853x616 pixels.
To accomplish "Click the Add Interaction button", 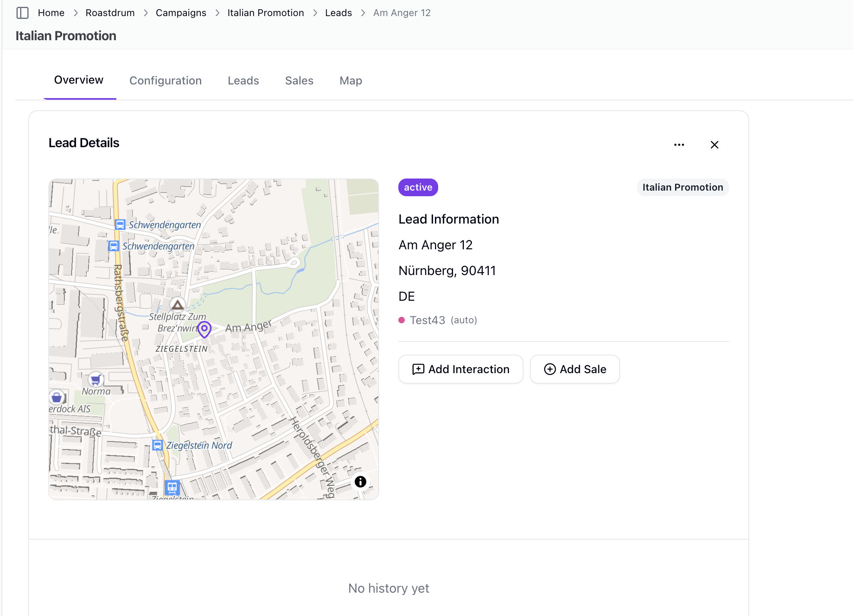I will pyautogui.click(x=461, y=369).
